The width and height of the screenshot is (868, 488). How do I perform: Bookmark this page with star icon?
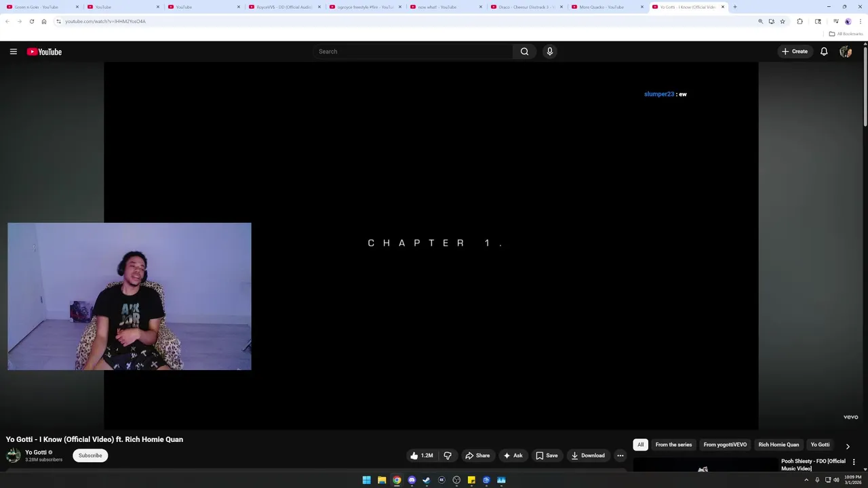pos(783,21)
